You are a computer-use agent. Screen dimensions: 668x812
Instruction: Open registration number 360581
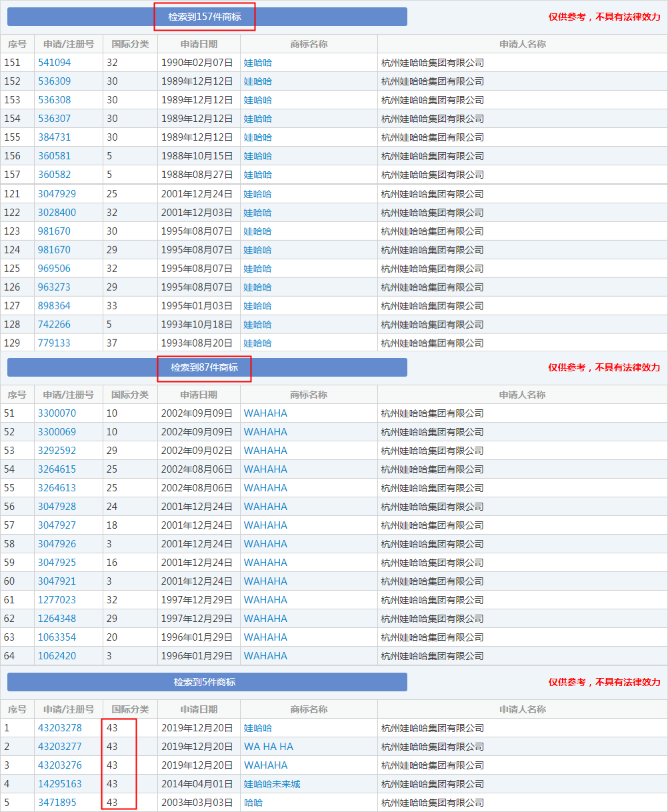pos(54,156)
